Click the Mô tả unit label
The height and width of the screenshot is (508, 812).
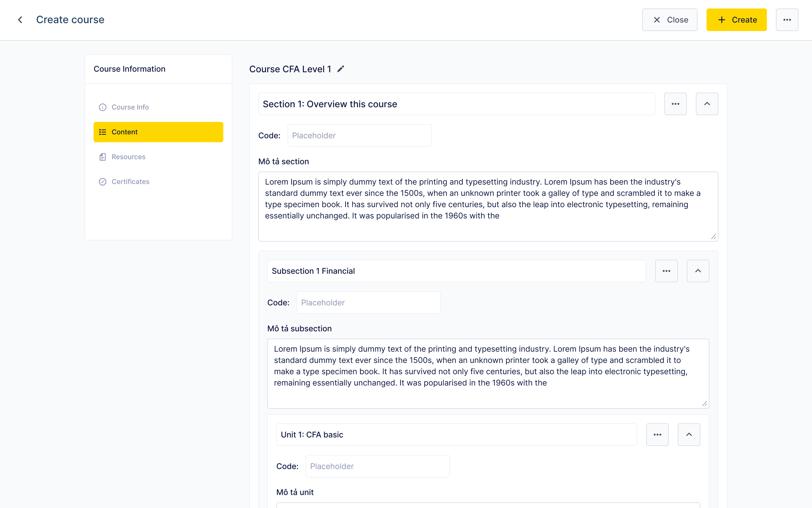pos(295,492)
